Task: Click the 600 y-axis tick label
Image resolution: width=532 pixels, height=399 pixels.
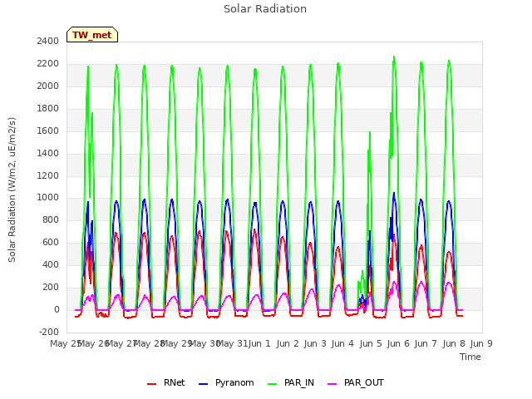Action: coord(51,242)
